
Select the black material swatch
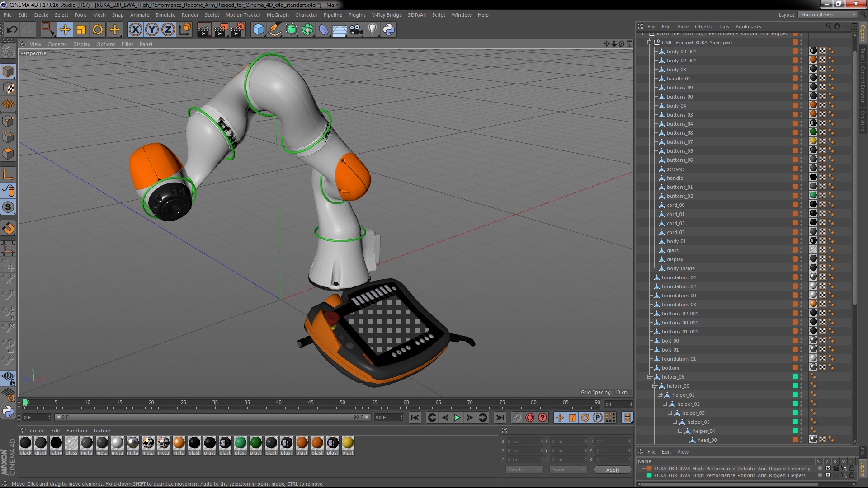pyautogui.click(x=26, y=443)
